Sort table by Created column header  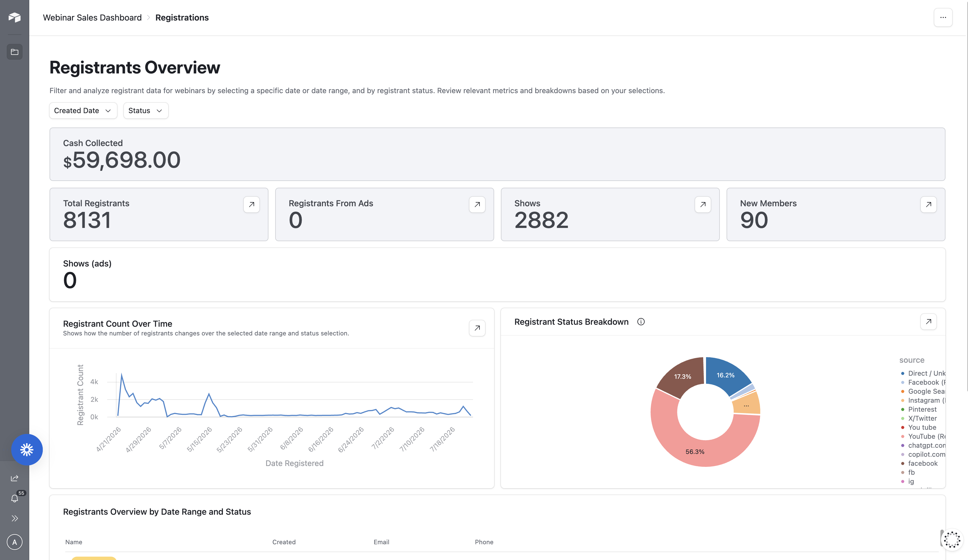pyautogui.click(x=284, y=542)
